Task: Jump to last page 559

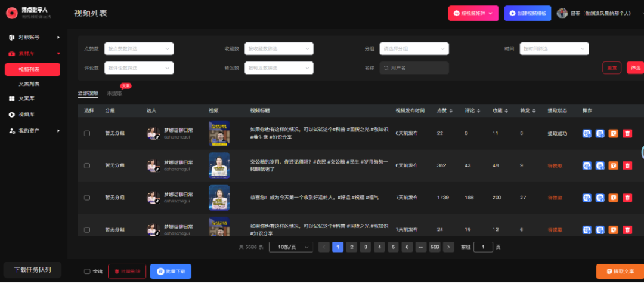Action: pyautogui.click(x=435, y=247)
